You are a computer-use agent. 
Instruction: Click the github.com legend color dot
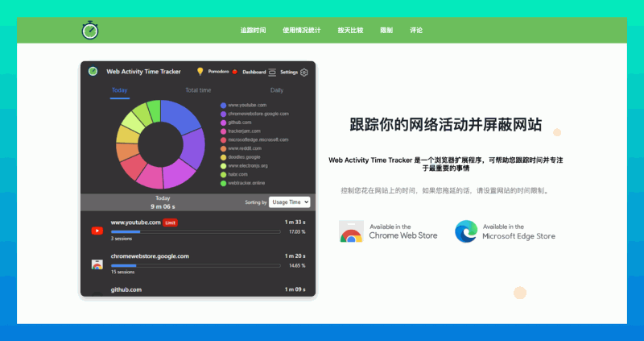pyautogui.click(x=224, y=123)
